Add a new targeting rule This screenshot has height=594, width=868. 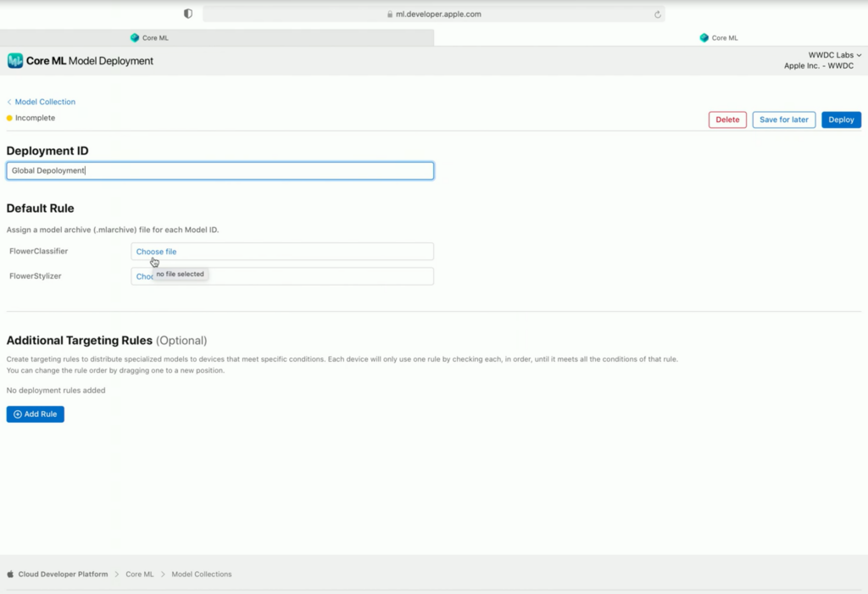pos(36,414)
